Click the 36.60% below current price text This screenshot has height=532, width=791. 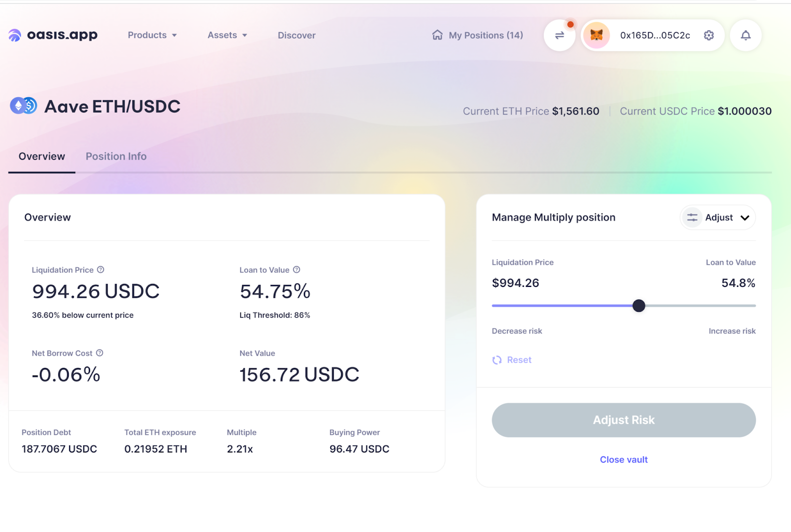pyautogui.click(x=83, y=315)
